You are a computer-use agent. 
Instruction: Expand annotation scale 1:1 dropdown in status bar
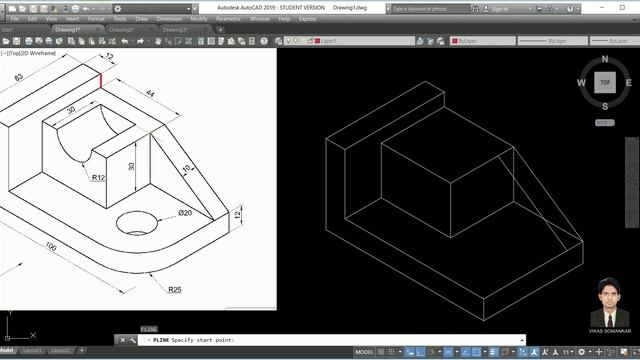pos(568,352)
